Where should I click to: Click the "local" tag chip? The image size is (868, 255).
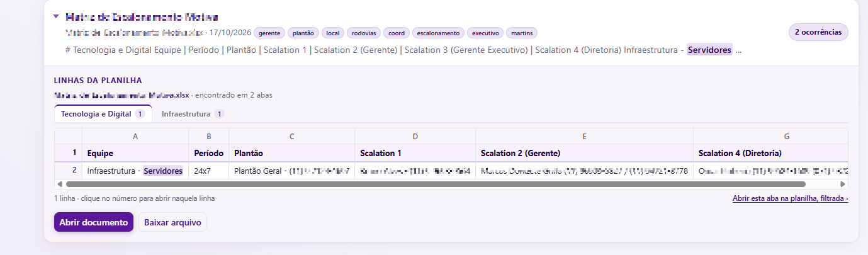332,33
